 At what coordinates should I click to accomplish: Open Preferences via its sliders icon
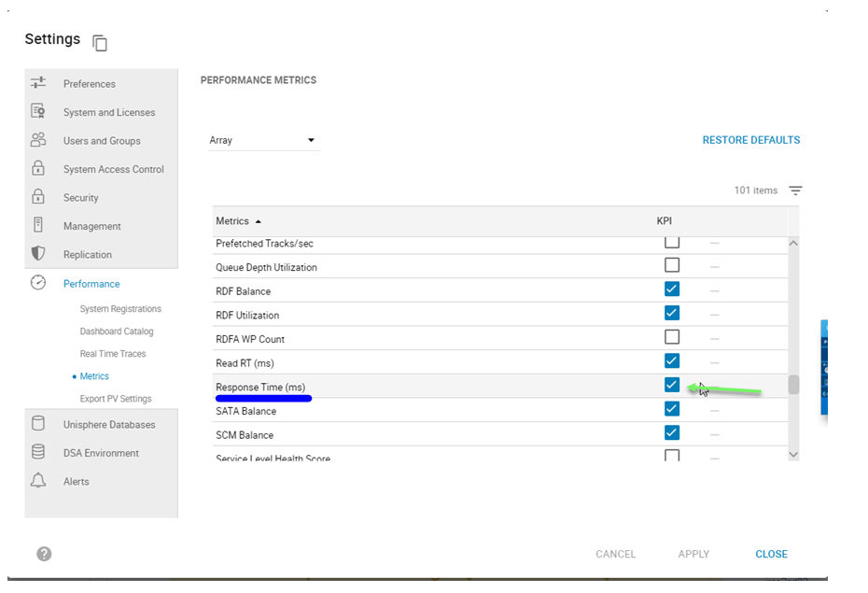[38, 83]
